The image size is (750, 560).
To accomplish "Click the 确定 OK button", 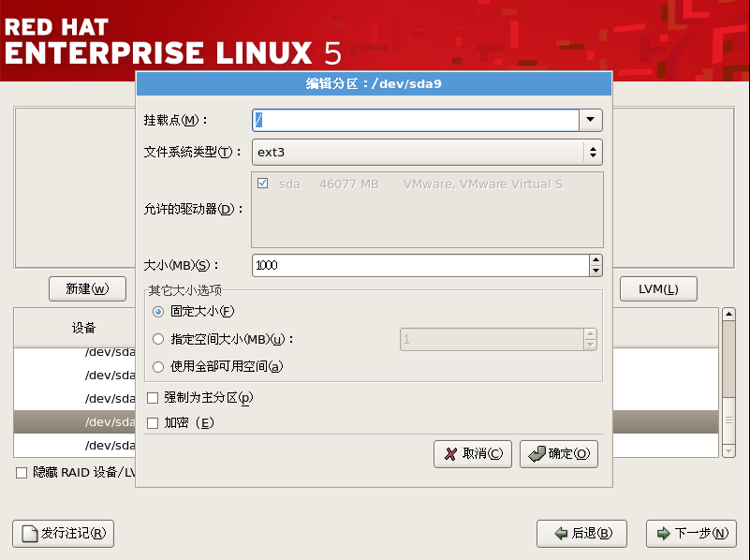I will (x=559, y=454).
